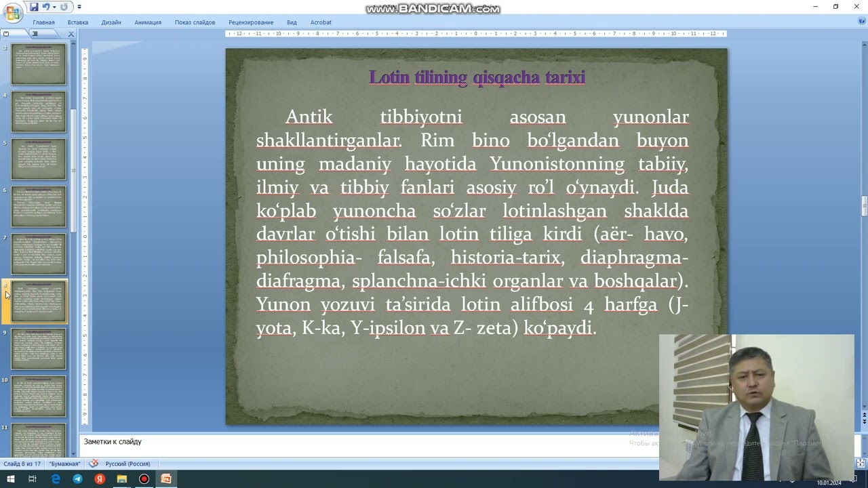Open File Explorer from the taskbar
The width and height of the screenshot is (868, 488).
[121, 479]
